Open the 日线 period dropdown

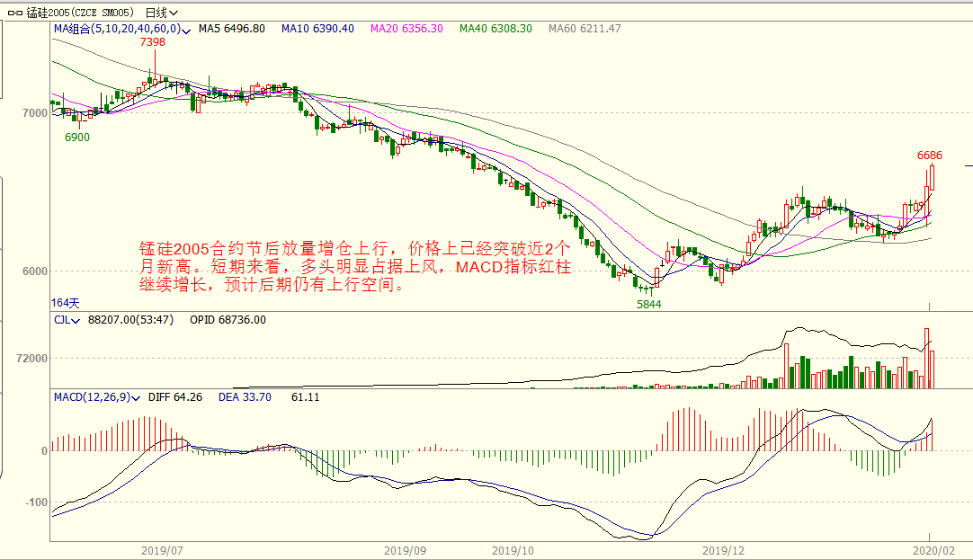coord(161,13)
